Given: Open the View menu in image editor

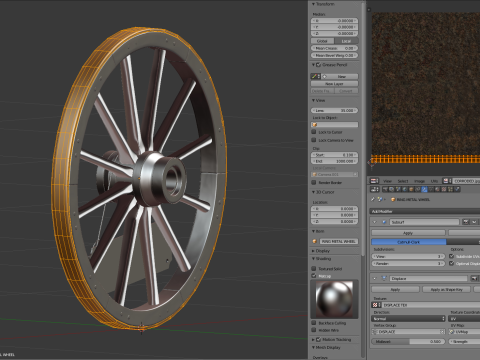Looking at the screenshot, I should [x=387, y=181].
